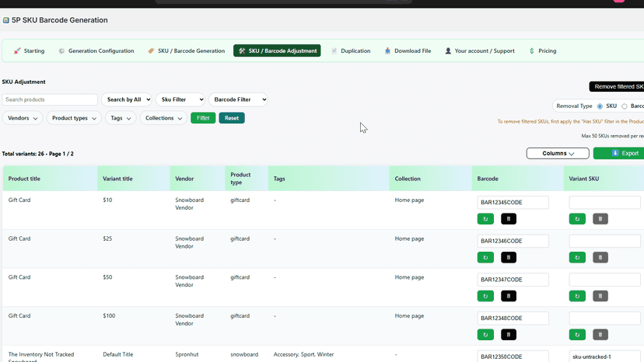644x362 pixels.
Task: Click the BAR12350CODE barcode field
Action: click(513, 357)
